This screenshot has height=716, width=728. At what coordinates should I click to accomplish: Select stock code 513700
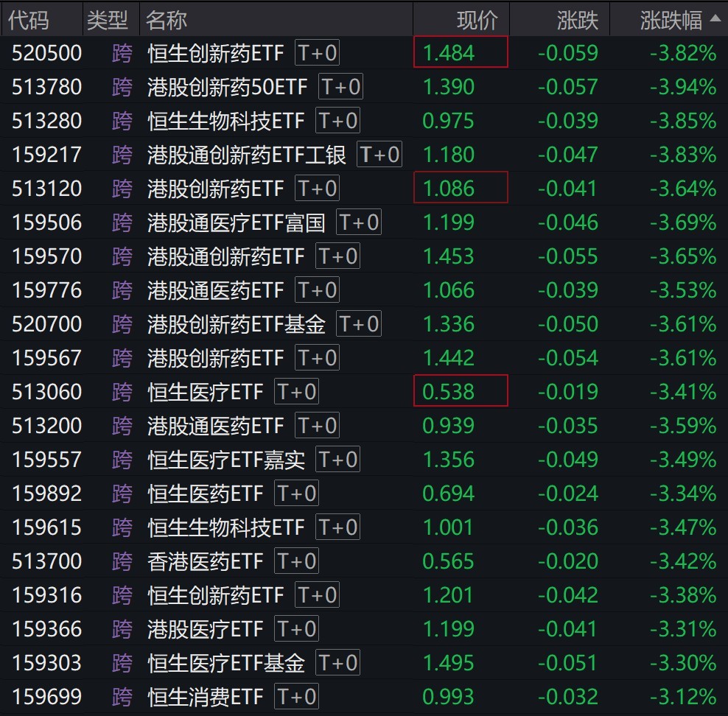[x=47, y=561]
